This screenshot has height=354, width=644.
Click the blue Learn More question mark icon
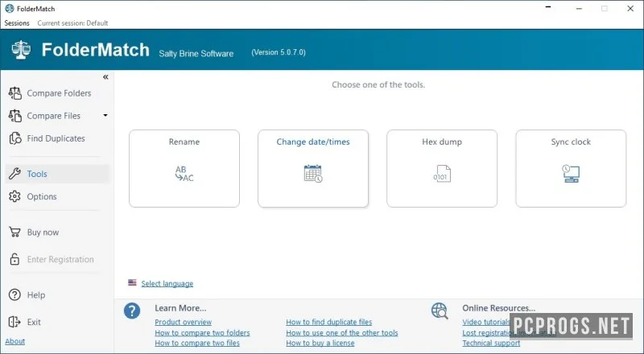(132, 311)
